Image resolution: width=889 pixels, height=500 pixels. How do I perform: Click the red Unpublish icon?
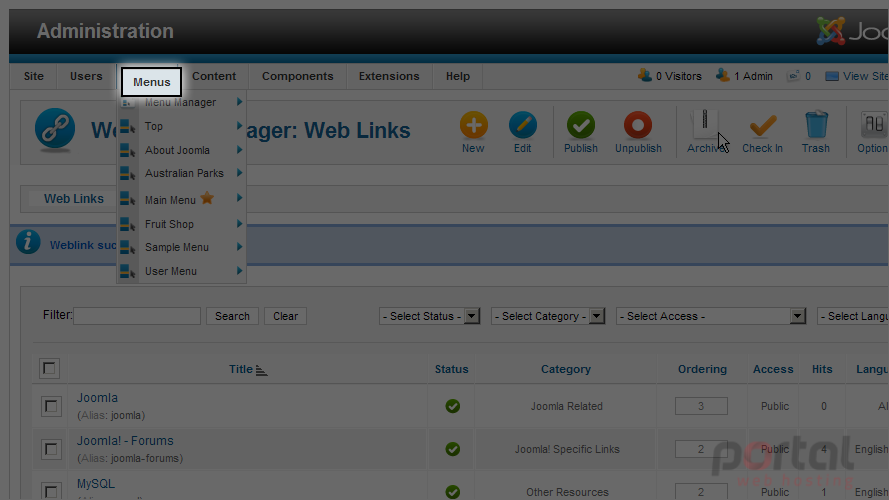click(638, 125)
